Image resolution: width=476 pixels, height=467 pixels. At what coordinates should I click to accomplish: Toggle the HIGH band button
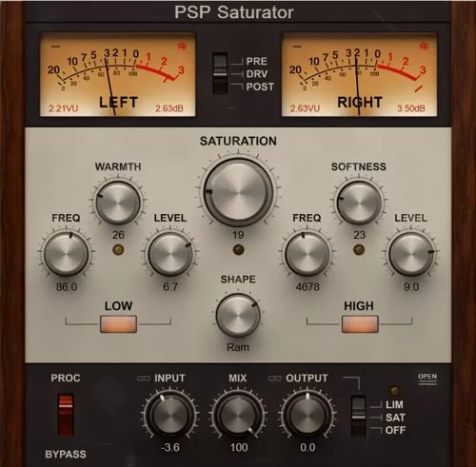[360, 323]
